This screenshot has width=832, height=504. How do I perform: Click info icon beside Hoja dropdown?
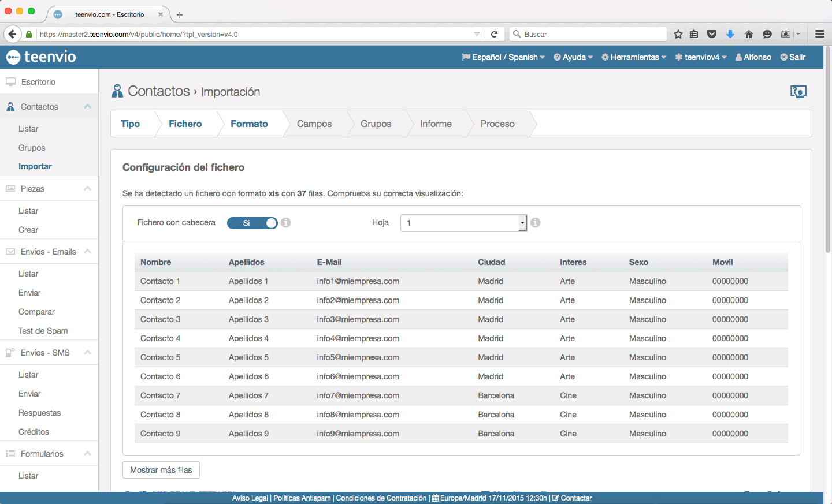click(536, 223)
